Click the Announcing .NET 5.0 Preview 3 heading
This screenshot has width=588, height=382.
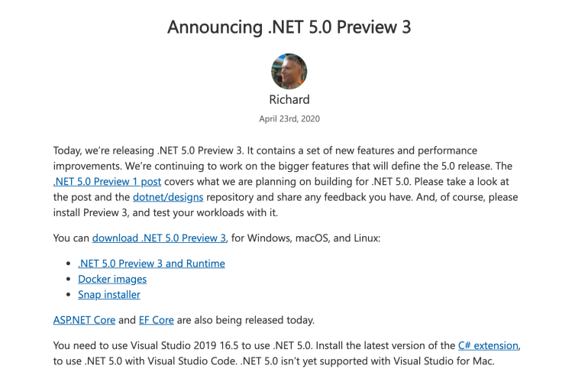coord(289,28)
